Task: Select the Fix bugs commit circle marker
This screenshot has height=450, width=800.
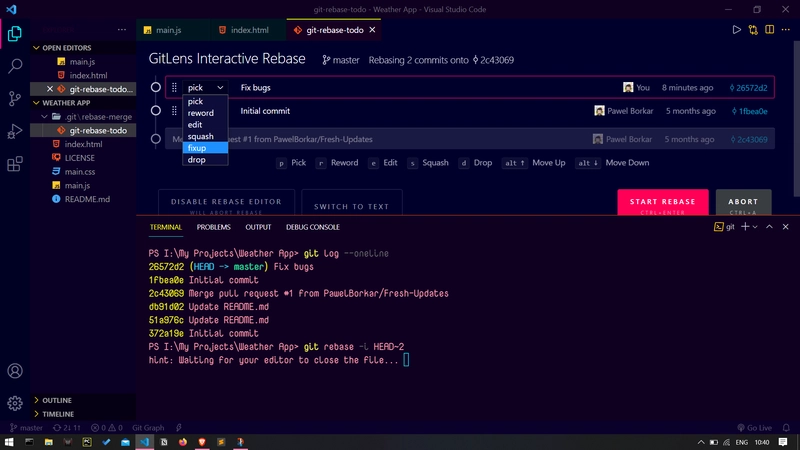Action: click(x=156, y=87)
